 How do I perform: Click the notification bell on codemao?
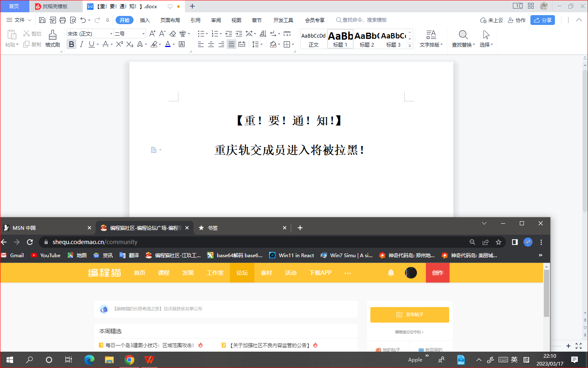coord(391,273)
